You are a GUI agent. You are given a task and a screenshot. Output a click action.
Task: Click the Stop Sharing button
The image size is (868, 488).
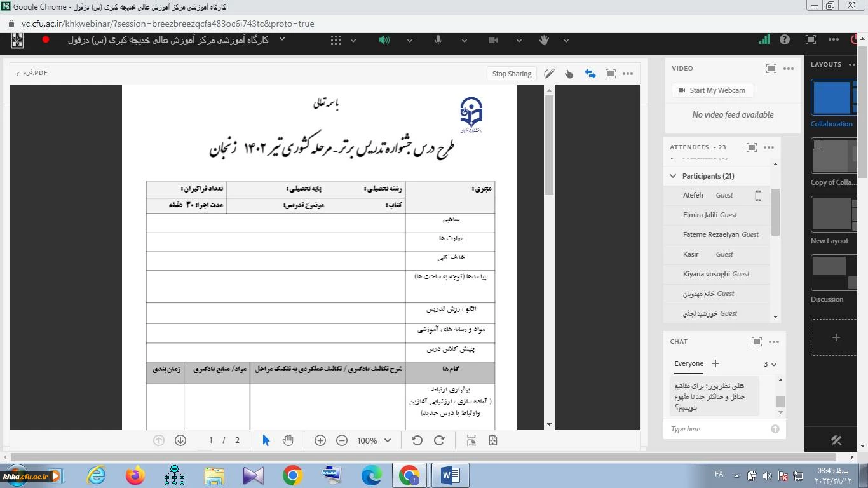coord(512,74)
